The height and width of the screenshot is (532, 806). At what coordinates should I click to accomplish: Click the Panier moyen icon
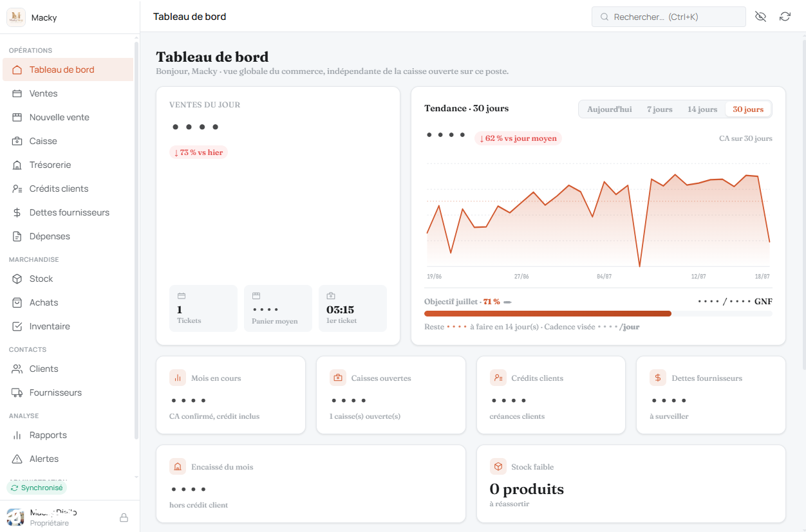pyautogui.click(x=256, y=296)
